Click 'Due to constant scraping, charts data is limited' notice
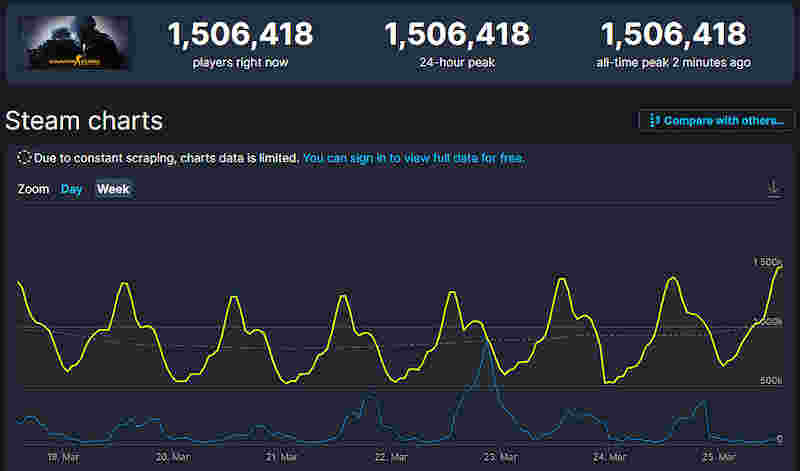This screenshot has width=800, height=471. 166,158
